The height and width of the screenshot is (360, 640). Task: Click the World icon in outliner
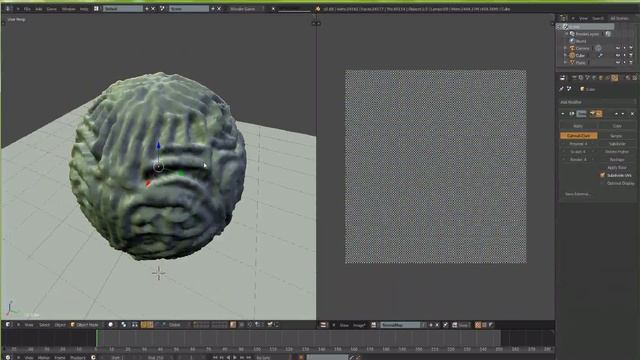point(572,41)
